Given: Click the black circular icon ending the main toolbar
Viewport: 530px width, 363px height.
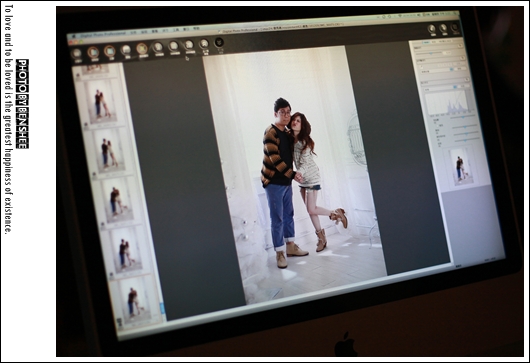Looking at the screenshot, I should (x=219, y=43).
